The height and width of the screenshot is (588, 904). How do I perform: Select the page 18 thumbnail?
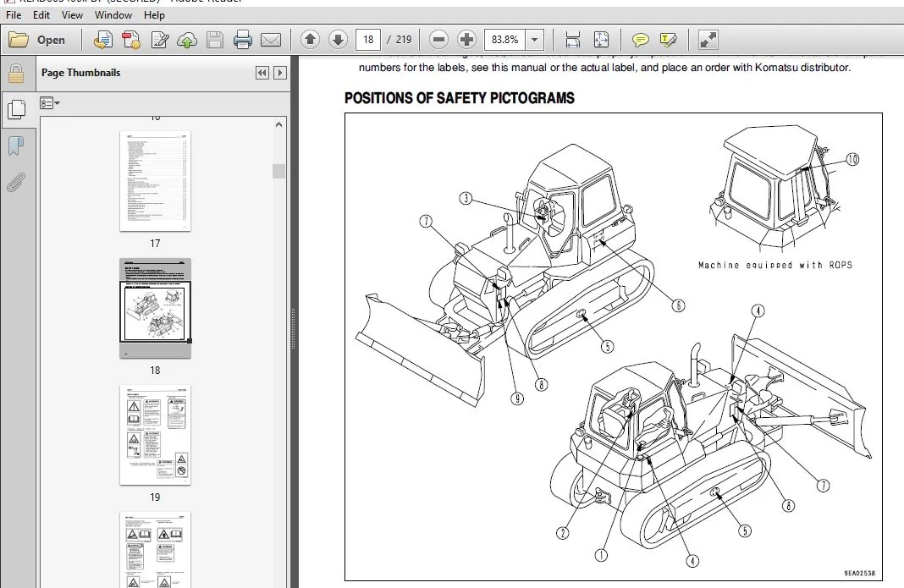[x=155, y=308]
